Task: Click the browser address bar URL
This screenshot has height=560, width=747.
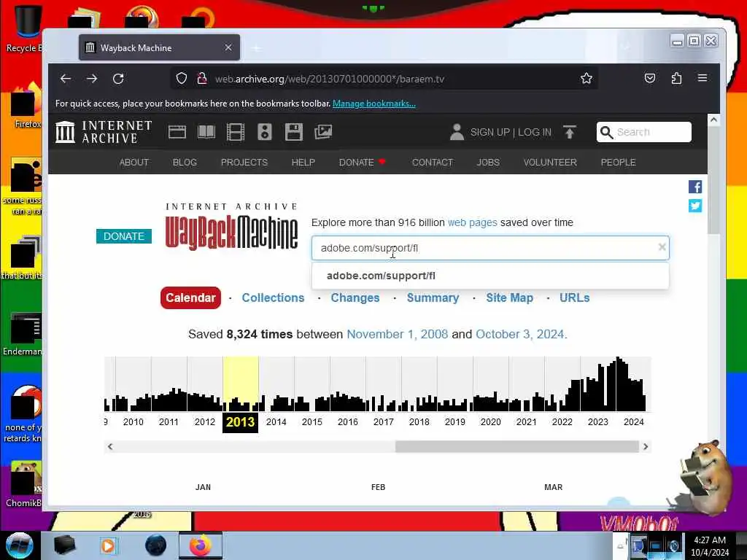Action: (330, 79)
